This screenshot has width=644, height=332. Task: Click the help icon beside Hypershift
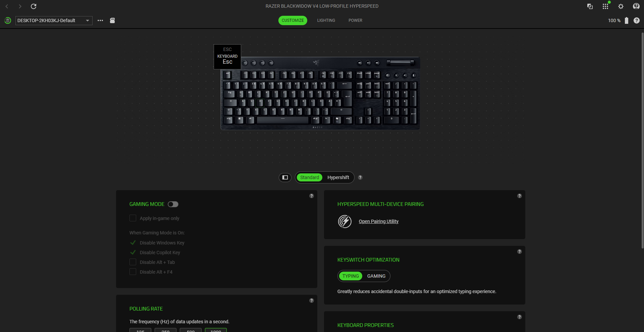(x=360, y=177)
